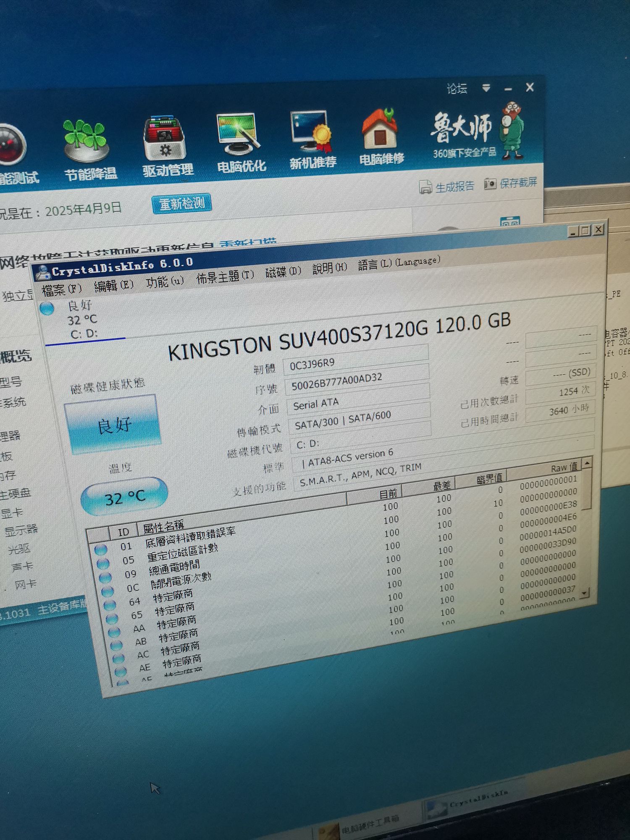Click the 性能测试 gauge icon
Viewport: 630px width, 840px height.
[x=12, y=145]
